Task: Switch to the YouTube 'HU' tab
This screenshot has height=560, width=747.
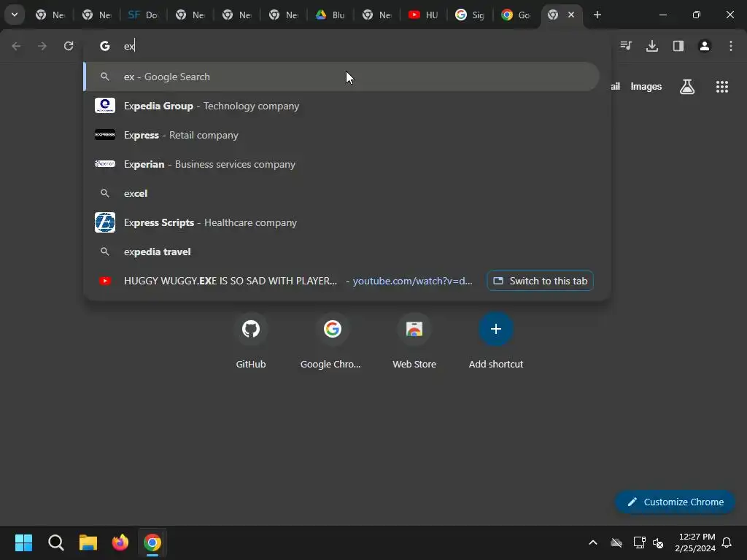Action: click(423, 15)
